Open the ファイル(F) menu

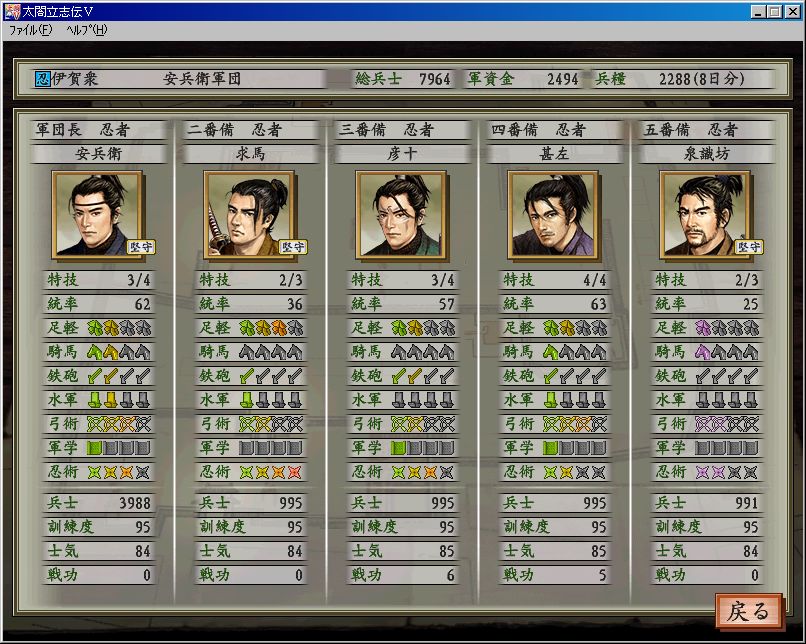pyautogui.click(x=31, y=30)
